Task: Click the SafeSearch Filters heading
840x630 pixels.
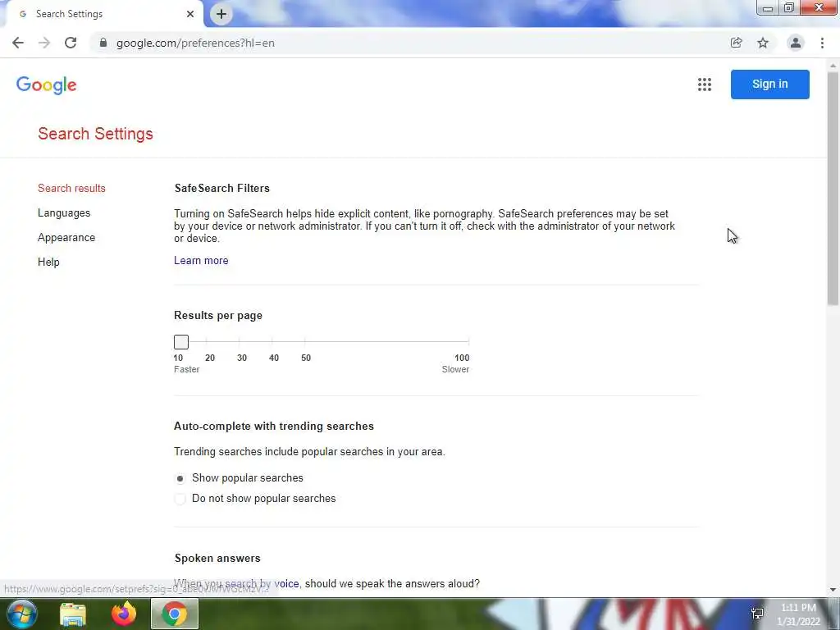Action: 221,188
